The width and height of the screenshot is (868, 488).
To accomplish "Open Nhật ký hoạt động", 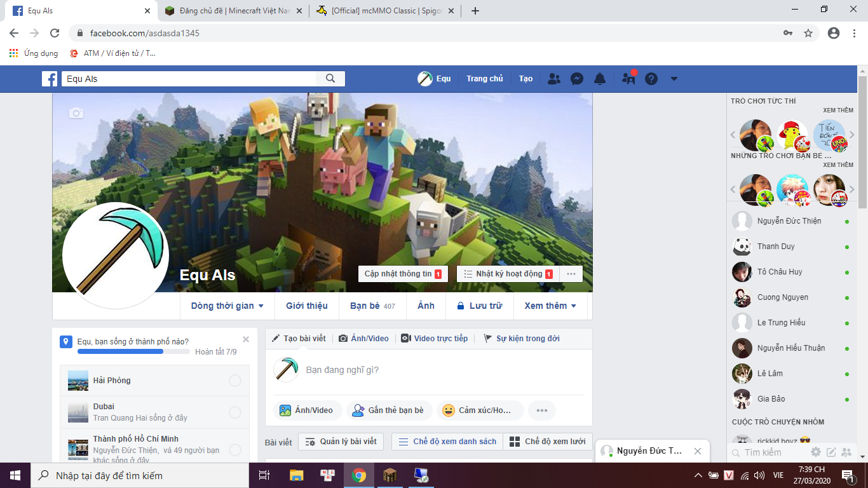I will pyautogui.click(x=508, y=274).
